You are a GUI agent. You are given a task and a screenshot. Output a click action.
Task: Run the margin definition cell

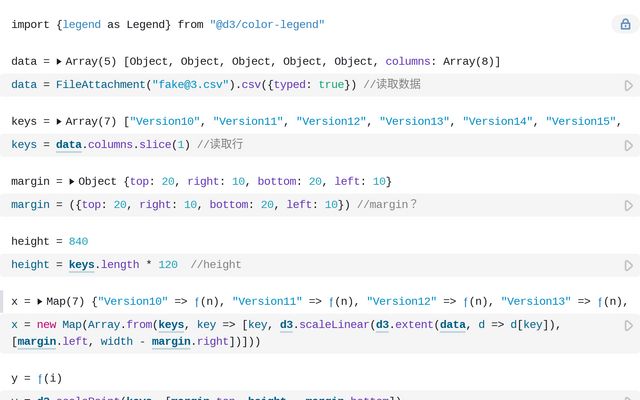point(628,205)
